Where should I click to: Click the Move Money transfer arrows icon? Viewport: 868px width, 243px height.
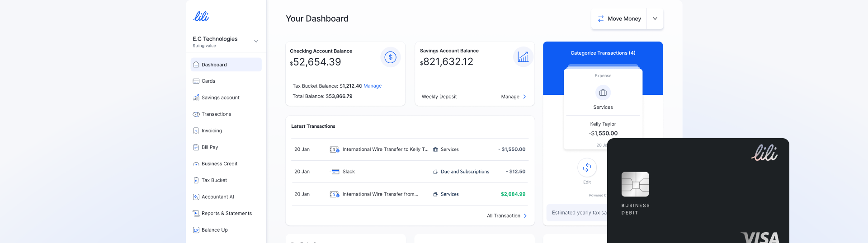click(601, 19)
